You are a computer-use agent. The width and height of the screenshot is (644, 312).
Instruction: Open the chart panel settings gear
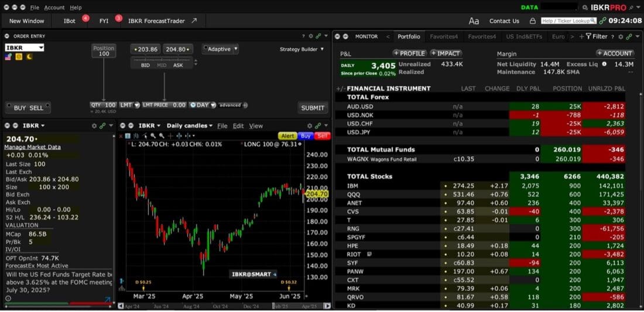point(310,126)
